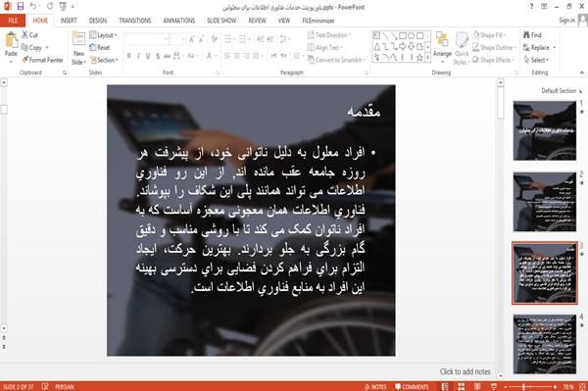Screen dimensions: 588x391
Task: Click the Undo arrow icon
Action: point(33,7)
